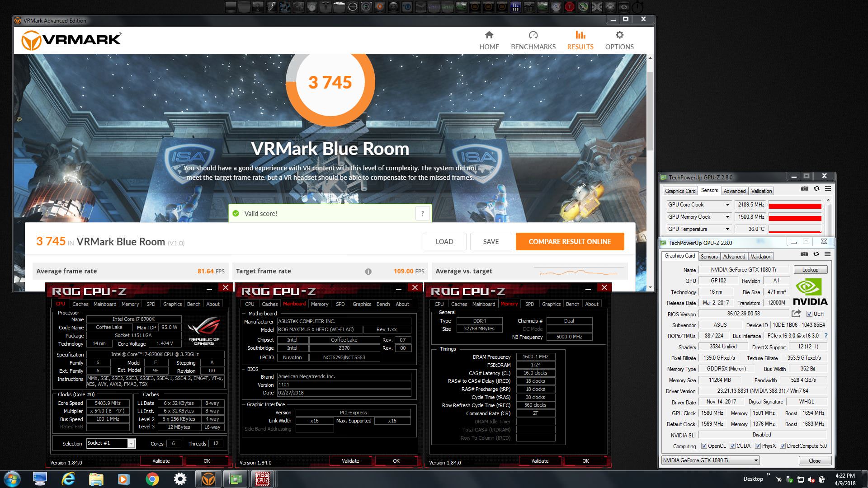Open GPU Temperature sensor dropdown
Image resolution: width=868 pixels, height=488 pixels.
pos(727,229)
